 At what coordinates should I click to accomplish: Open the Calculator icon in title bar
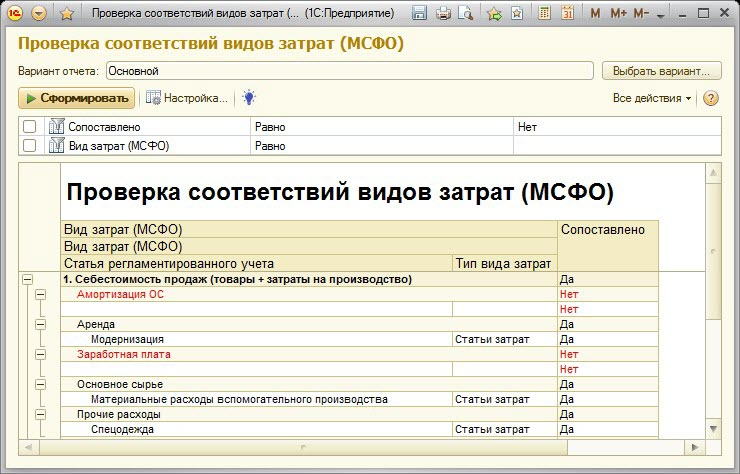545,14
